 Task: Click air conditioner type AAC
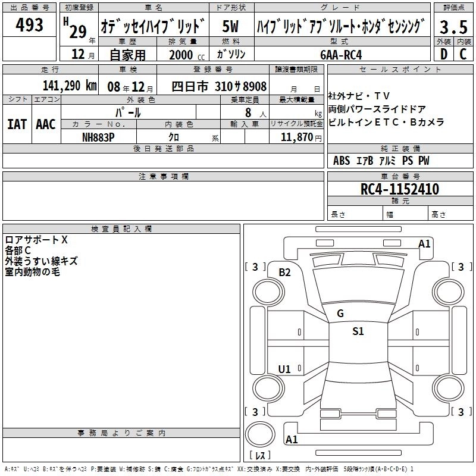(46, 124)
